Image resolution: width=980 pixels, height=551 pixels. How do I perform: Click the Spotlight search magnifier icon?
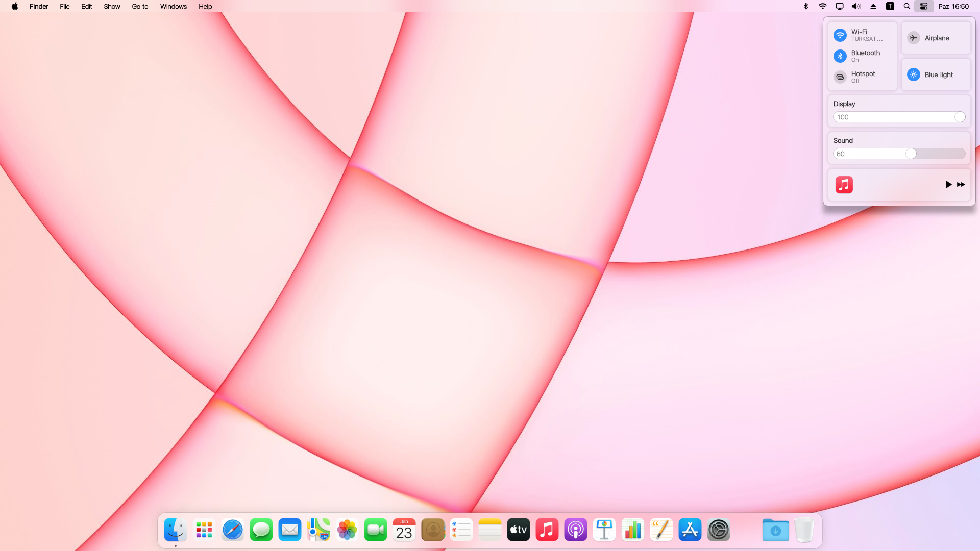tap(907, 7)
